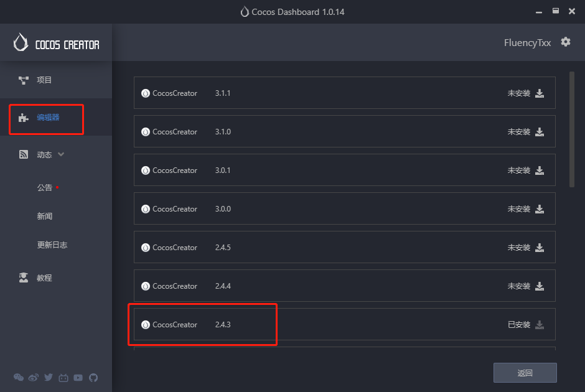Download CocosCreator 3.1.0 via its download icon
This screenshot has height=392, width=585.
point(540,132)
